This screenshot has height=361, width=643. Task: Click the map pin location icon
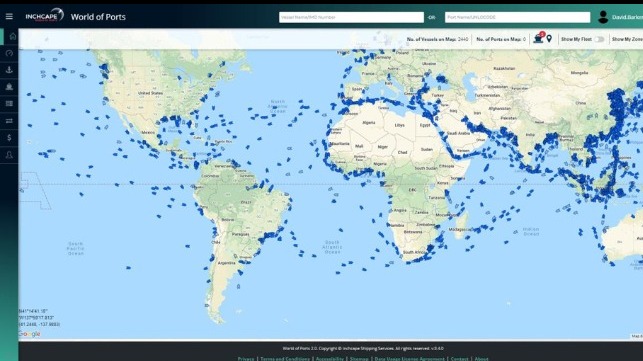[x=549, y=39]
